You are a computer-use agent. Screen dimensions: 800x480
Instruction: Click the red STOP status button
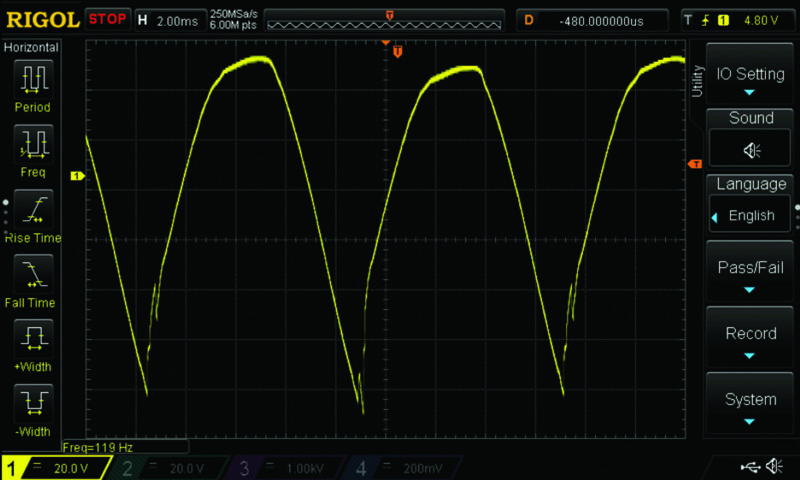click(107, 19)
